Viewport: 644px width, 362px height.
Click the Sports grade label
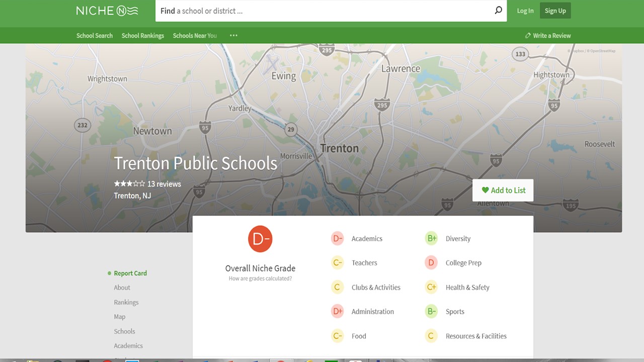pos(455,312)
